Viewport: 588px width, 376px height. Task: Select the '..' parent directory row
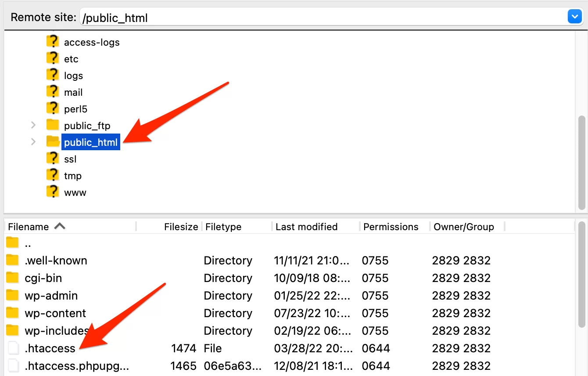(290, 242)
